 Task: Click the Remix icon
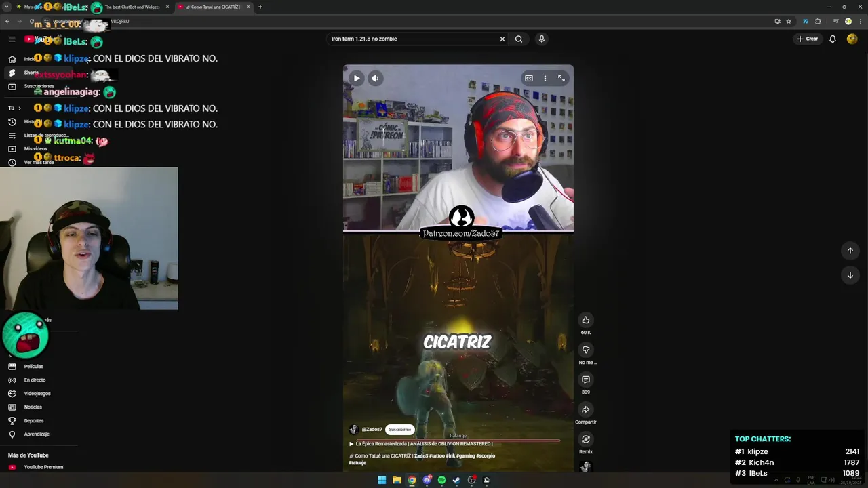pos(585,439)
